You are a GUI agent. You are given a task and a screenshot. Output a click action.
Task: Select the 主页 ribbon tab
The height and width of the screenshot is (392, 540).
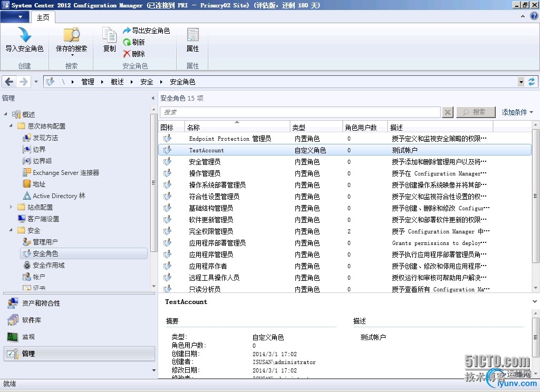(43, 17)
